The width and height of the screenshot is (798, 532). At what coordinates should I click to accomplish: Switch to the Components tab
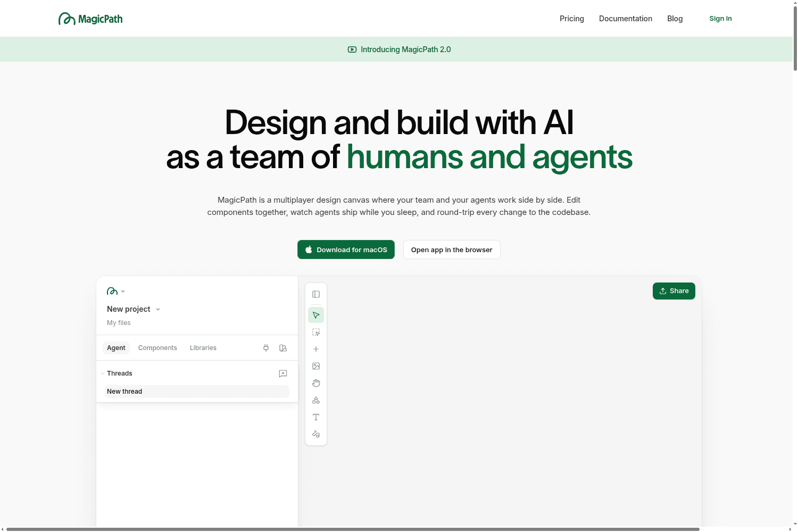click(x=157, y=348)
